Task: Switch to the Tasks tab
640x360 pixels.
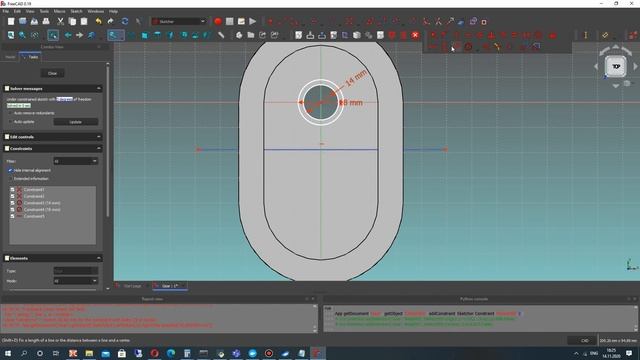Action: tap(31, 57)
